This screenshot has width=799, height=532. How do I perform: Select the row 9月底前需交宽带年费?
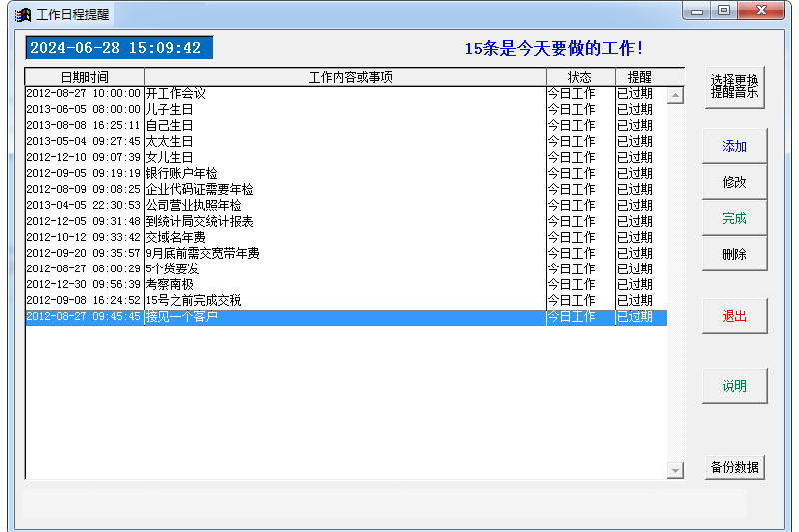[346, 253]
